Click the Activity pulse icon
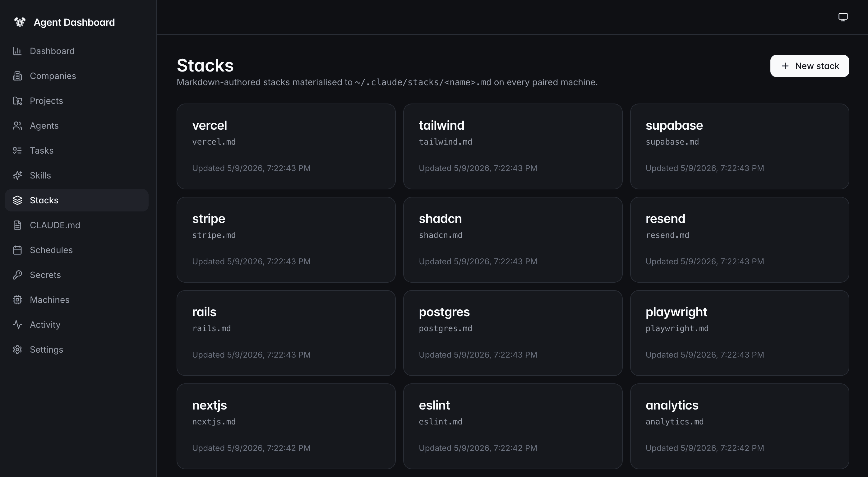 tap(17, 325)
